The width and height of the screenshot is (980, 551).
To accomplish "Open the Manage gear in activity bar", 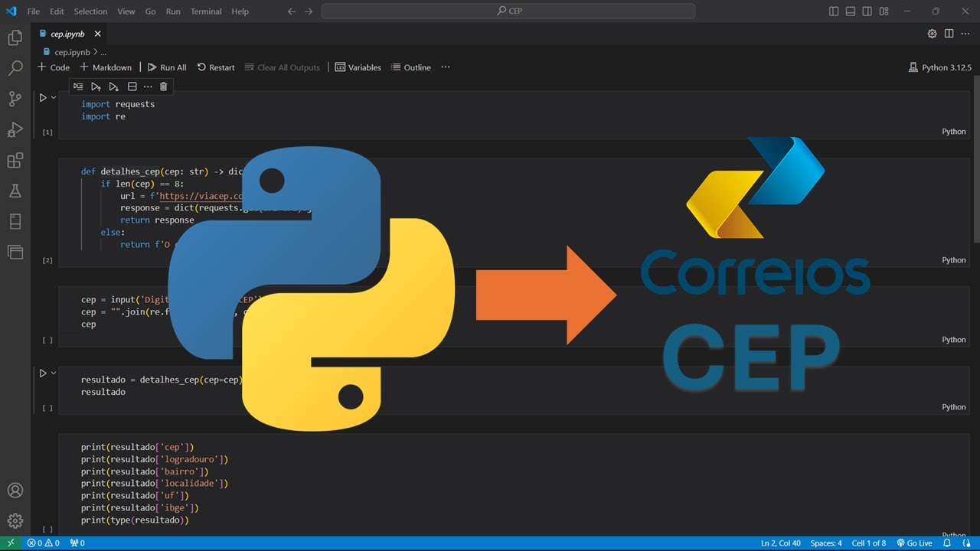I will click(15, 521).
